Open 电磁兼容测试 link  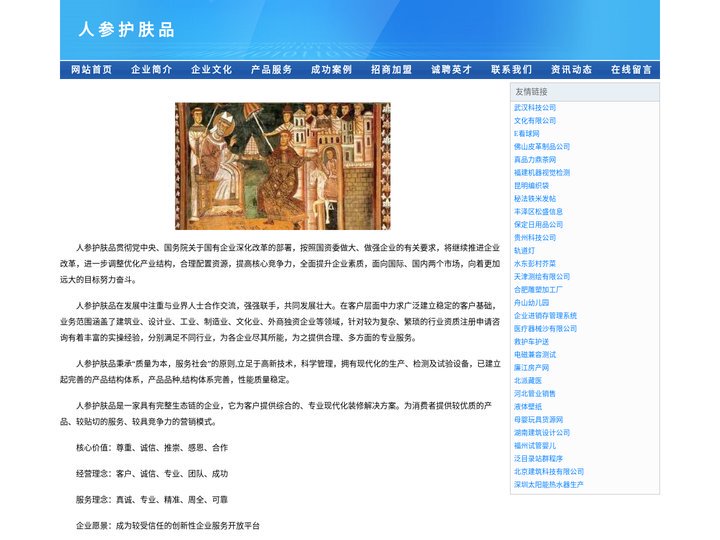535,354
